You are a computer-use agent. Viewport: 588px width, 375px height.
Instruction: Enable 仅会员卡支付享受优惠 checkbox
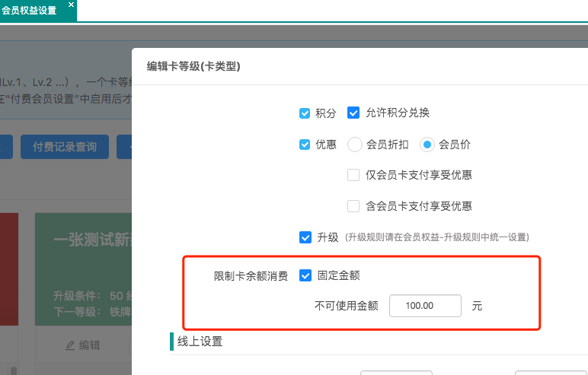353,175
